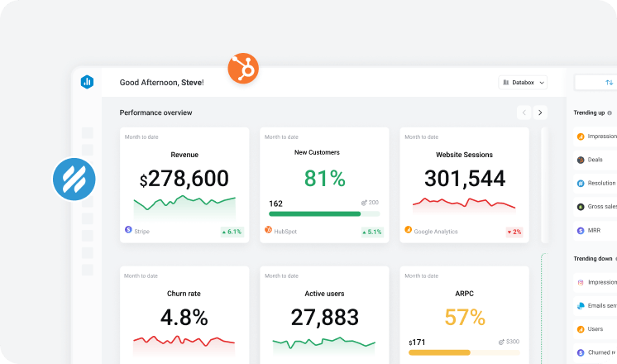
Task: Click the goal target icon next to 200
Action: click(364, 203)
